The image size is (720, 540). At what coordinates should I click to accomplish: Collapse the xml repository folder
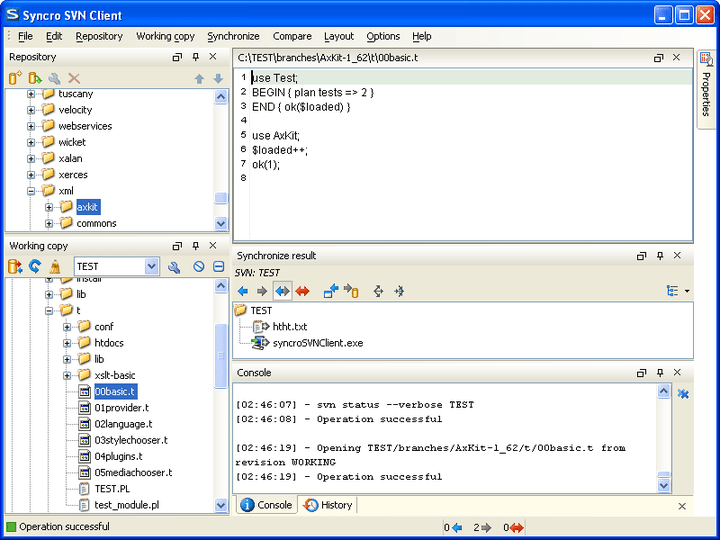click(31, 191)
